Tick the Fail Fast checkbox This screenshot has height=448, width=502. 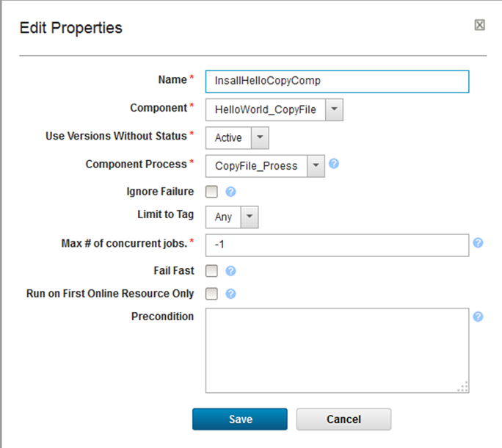(211, 271)
